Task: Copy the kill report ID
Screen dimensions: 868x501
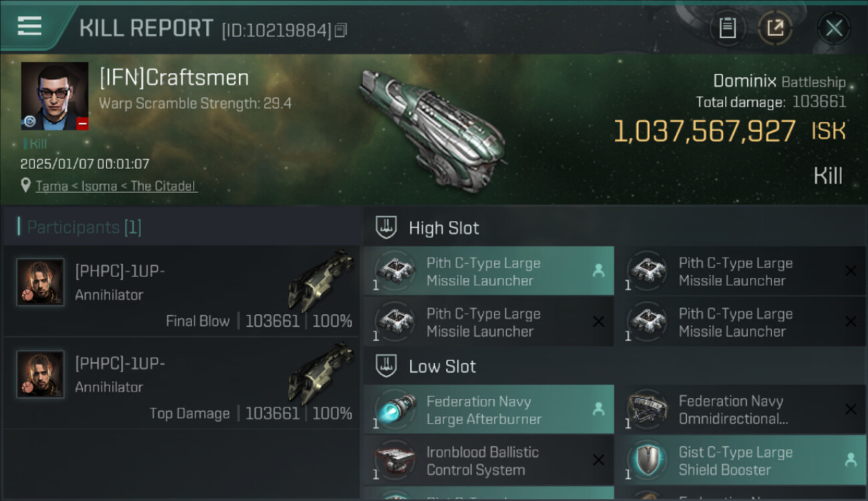Action: pos(341,30)
